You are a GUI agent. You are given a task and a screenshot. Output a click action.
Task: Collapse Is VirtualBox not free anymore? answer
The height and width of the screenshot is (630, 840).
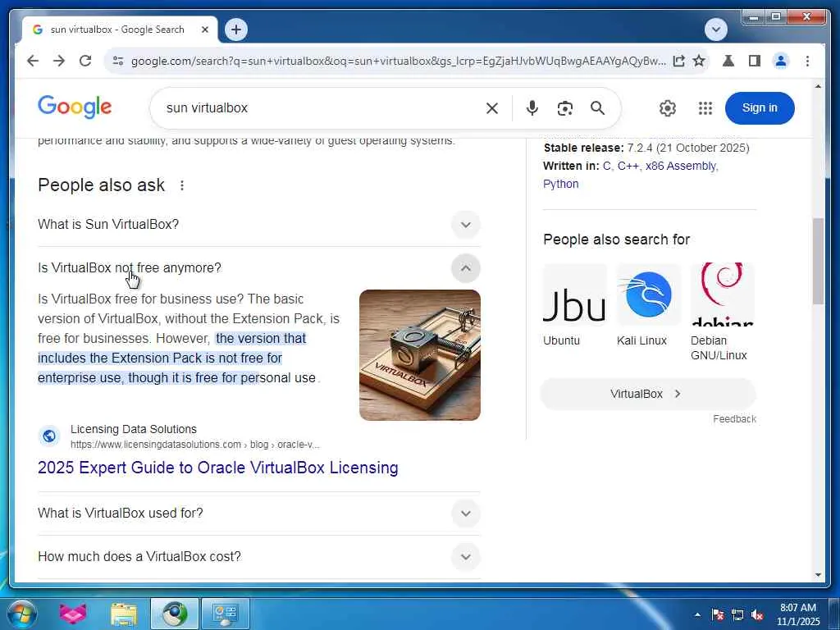pyautogui.click(x=258, y=268)
